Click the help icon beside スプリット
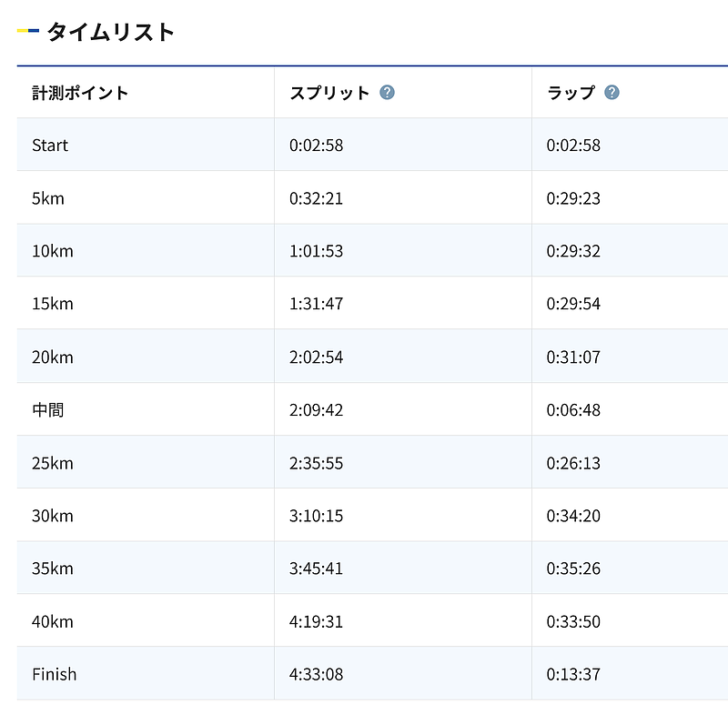 pos(388,93)
